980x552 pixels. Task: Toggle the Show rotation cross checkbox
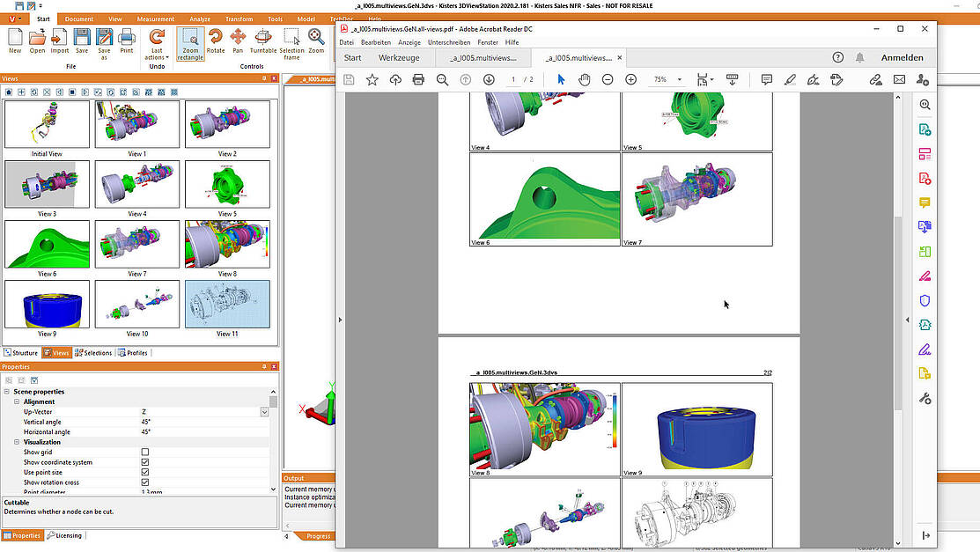point(145,482)
